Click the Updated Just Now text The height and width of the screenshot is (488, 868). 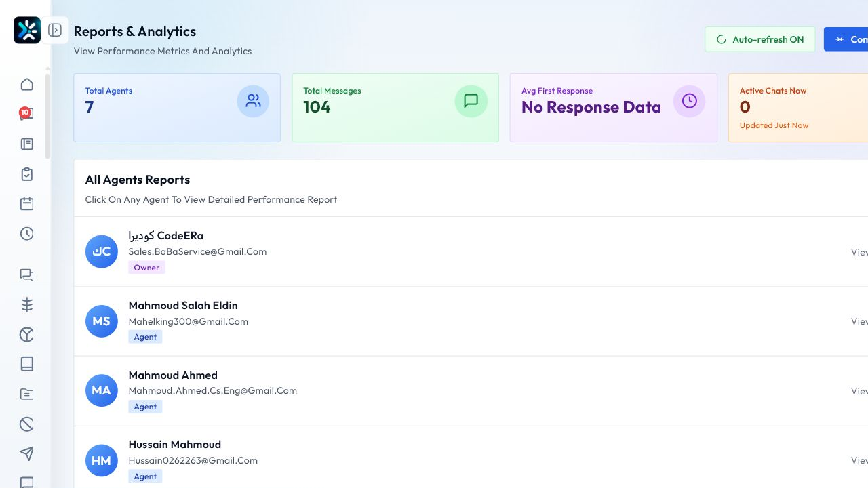tap(774, 125)
